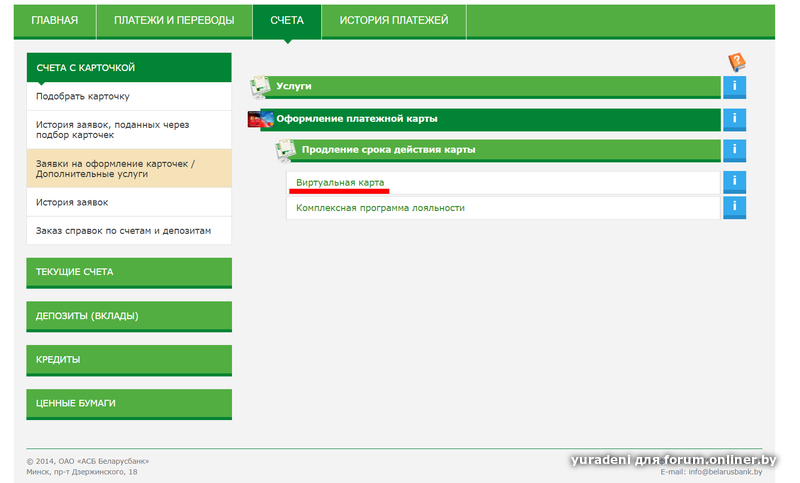800x483 pixels.
Task: Click info icon for Услуги row
Action: click(x=734, y=87)
